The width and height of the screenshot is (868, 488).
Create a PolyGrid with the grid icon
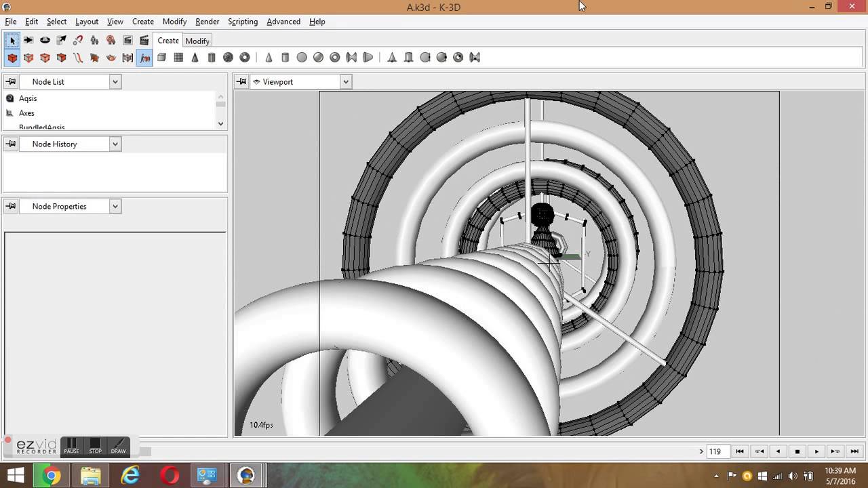[x=178, y=58]
